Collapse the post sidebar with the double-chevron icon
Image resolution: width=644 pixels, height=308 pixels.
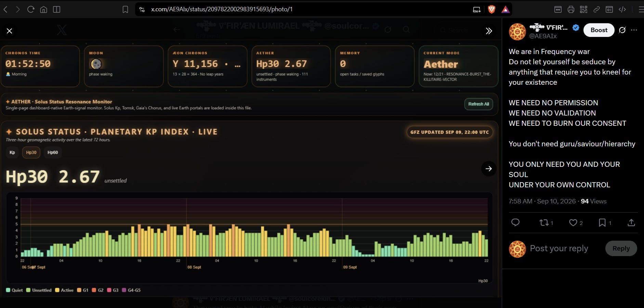[489, 31]
